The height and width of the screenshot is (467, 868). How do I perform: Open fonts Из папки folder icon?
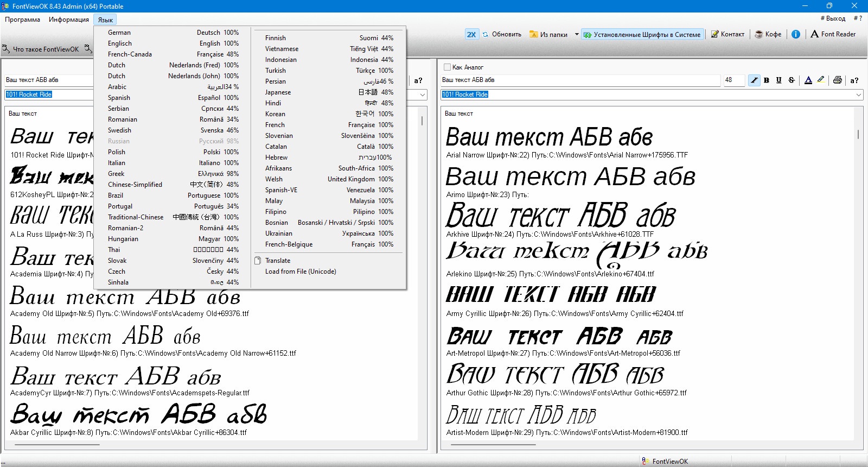tap(534, 34)
